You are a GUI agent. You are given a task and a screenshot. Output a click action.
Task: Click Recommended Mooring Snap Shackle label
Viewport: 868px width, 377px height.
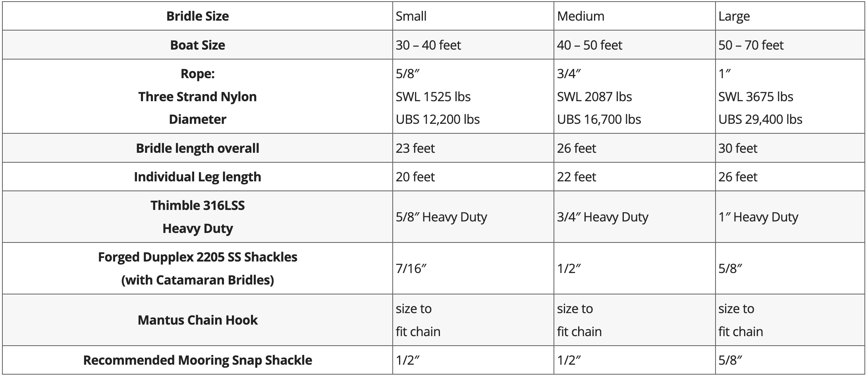point(197,360)
